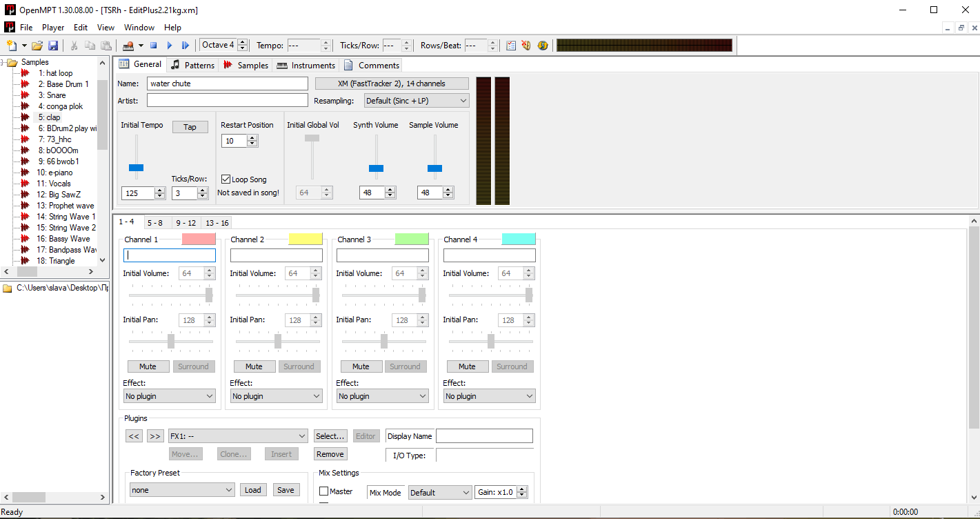This screenshot has height=519, width=980.
Task: Open the Player menu
Action: coord(53,28)
